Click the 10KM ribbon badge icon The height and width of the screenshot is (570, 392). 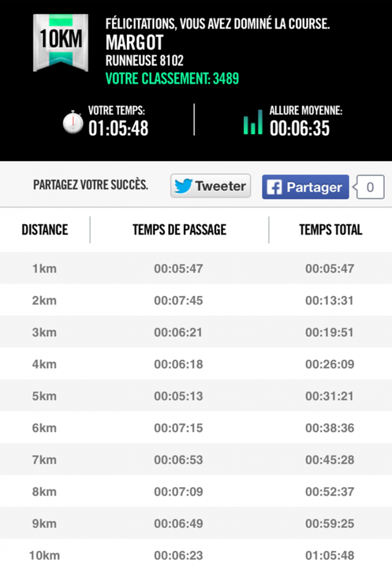point(60,42)
